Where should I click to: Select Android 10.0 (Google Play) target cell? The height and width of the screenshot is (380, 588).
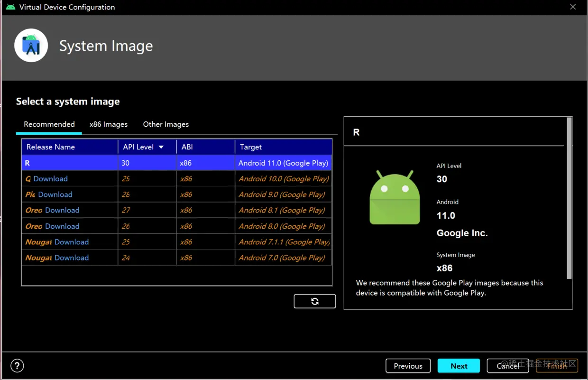click(x=283, y=179)
